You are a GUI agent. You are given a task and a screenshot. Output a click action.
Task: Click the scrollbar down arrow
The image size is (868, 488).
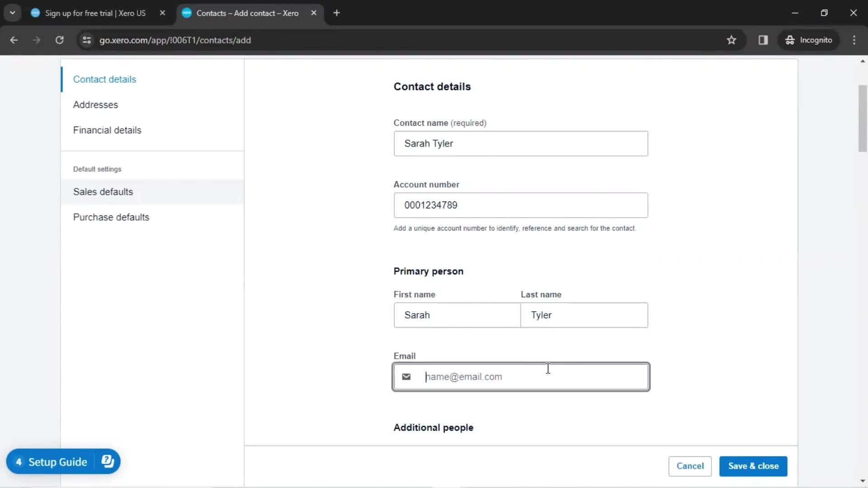tap(863, 481)
